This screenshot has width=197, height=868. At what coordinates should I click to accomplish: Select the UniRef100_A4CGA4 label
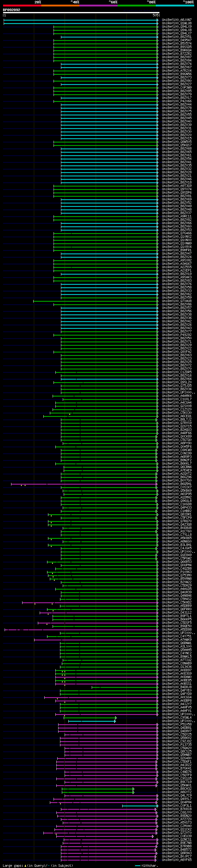(x=177, y=403)
